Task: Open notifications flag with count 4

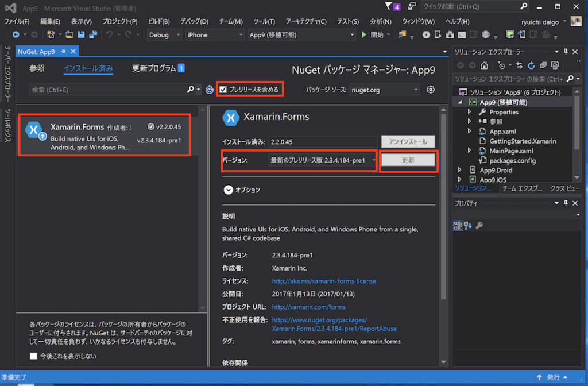Action: tap(392, 6)
